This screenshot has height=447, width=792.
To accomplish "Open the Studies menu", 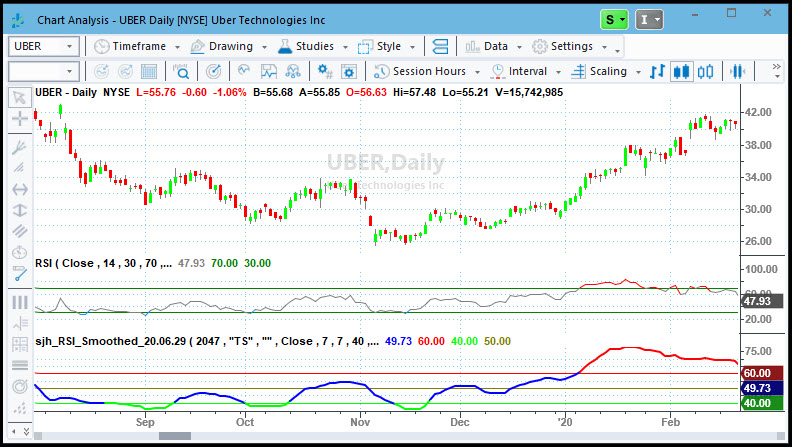I will click(313, 46).
